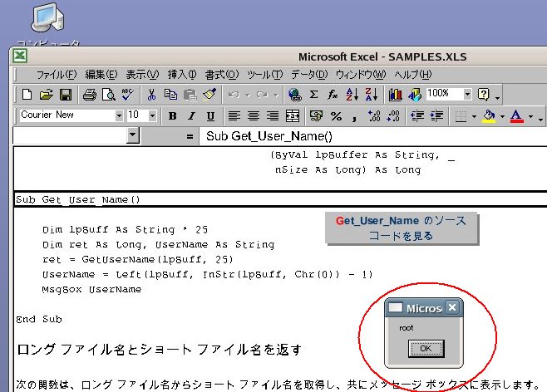Expand the Name Box dropdown arrow
The height and width of the screenshot is (392, 547).
132,135
